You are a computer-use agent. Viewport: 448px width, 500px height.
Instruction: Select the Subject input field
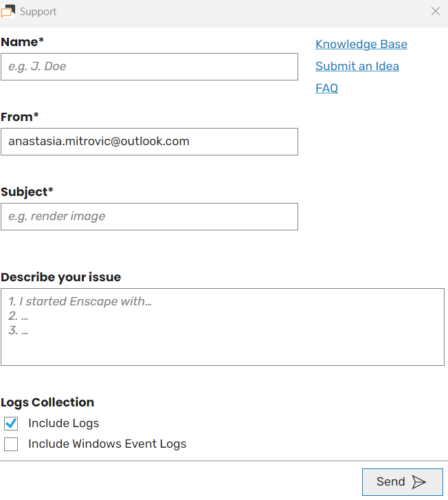[x=149, y=217]
